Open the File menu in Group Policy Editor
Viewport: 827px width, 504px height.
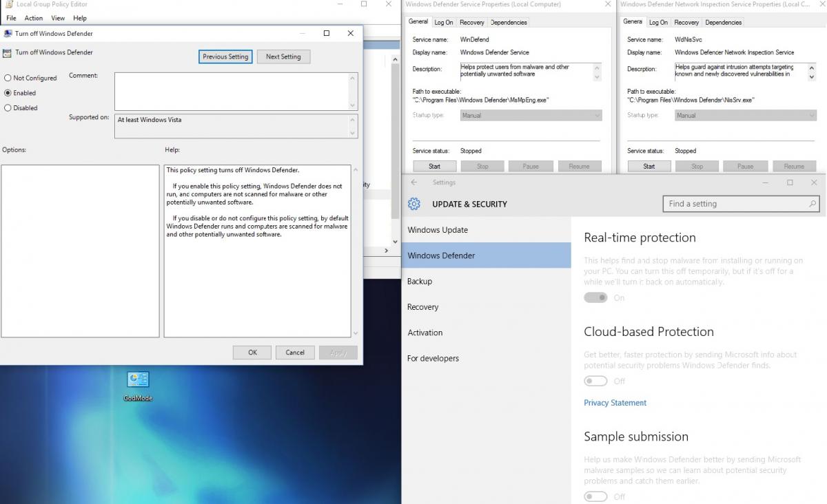click(11, 18)
